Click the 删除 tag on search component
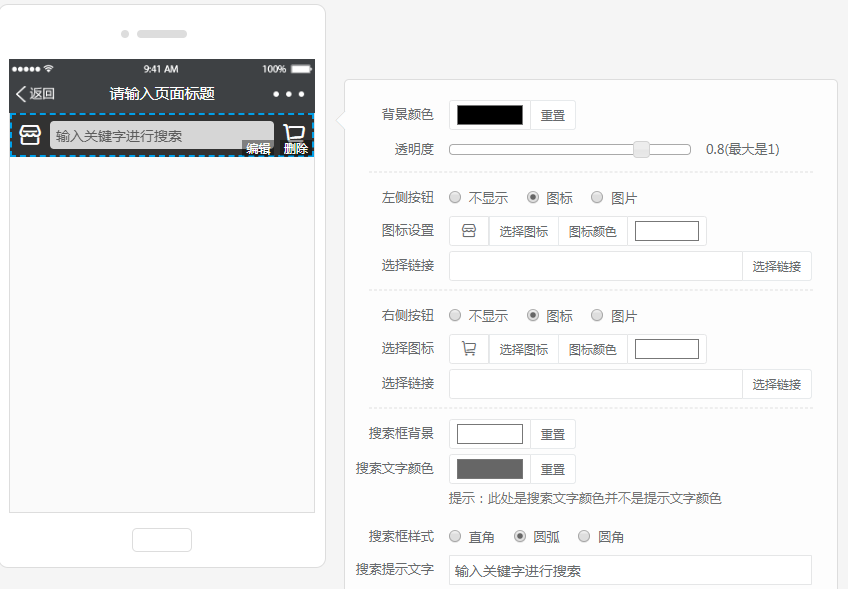This screenshot has height=589, width=848. [x=296, y=148]
